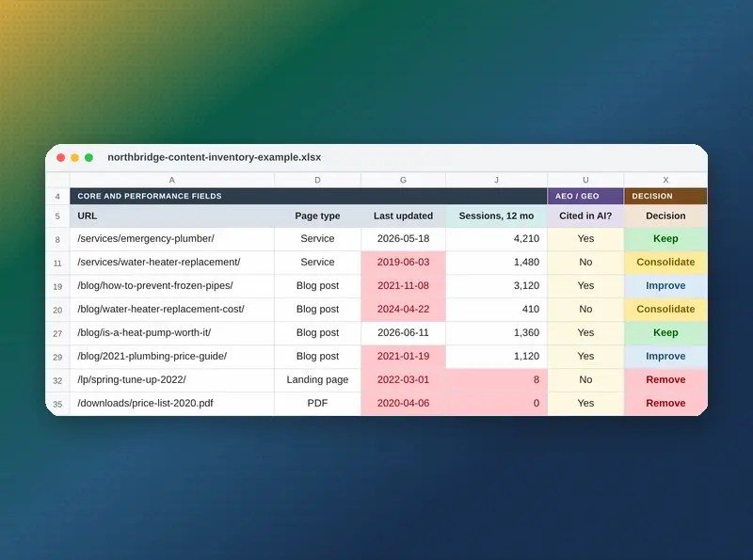Click Consolidate decision in row 20
753x560 pixels.
coord(665,310)
